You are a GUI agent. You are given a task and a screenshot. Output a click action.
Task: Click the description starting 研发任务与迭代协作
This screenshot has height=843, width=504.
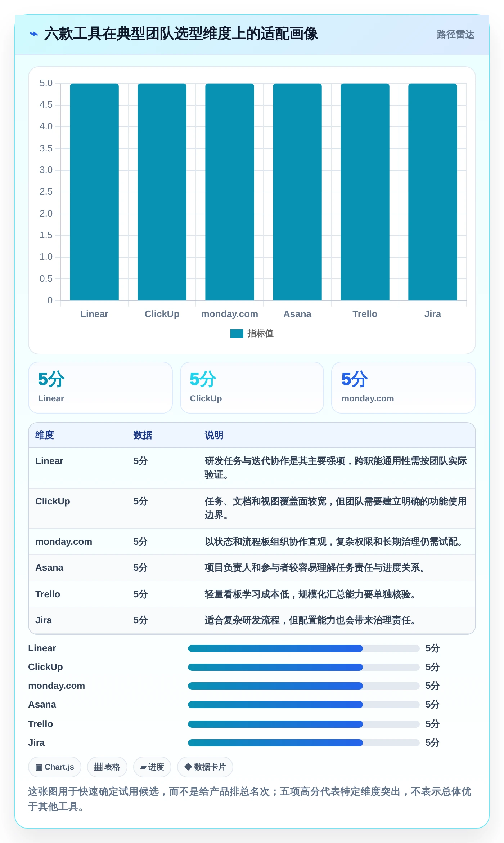point(336,468)
